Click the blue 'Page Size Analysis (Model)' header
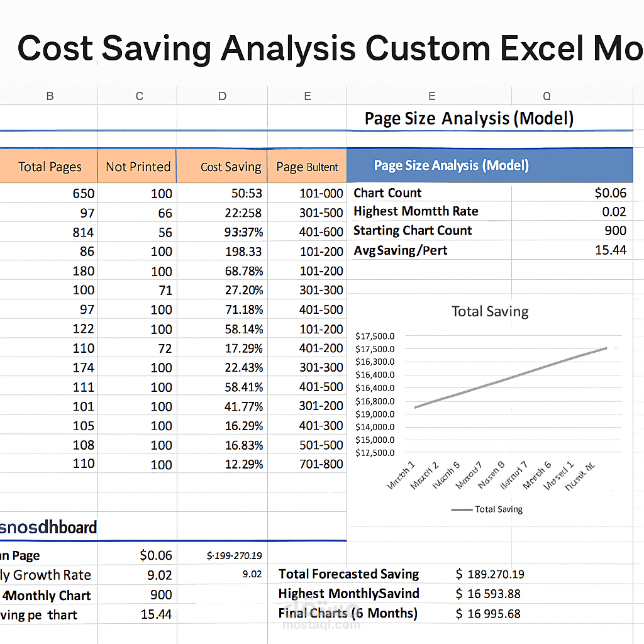The width and height of the screenshot is (644, 644). pos(489,165)
